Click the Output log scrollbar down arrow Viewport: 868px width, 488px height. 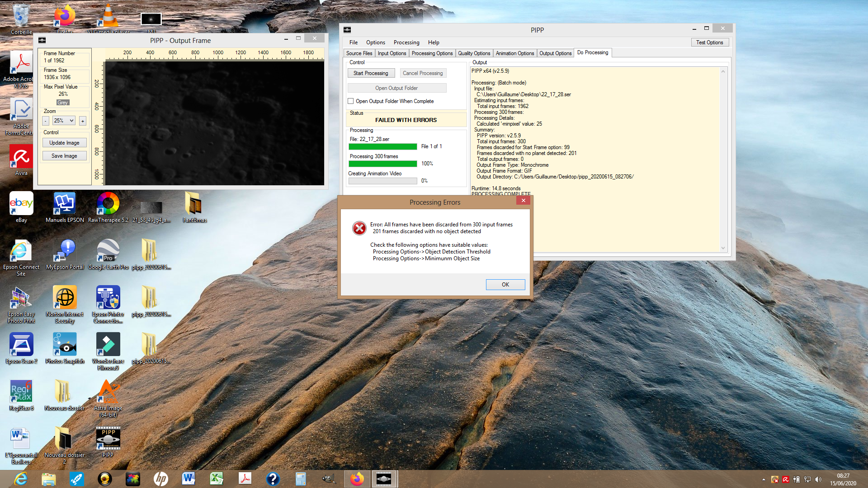click(723, 248)
